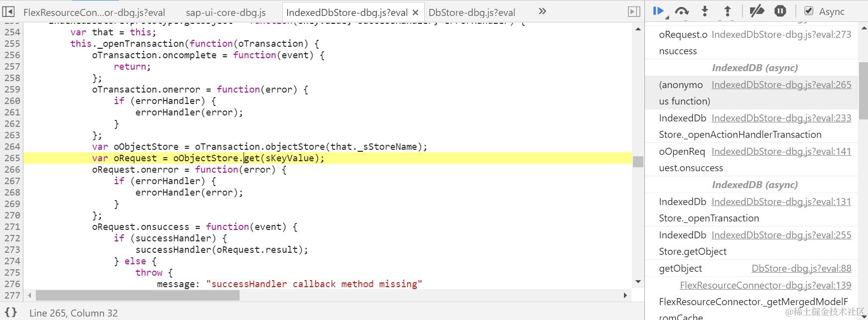Open link IndexedDbStore-dbg.js?eval:255
868x320 pixels.
pos(781,235)
